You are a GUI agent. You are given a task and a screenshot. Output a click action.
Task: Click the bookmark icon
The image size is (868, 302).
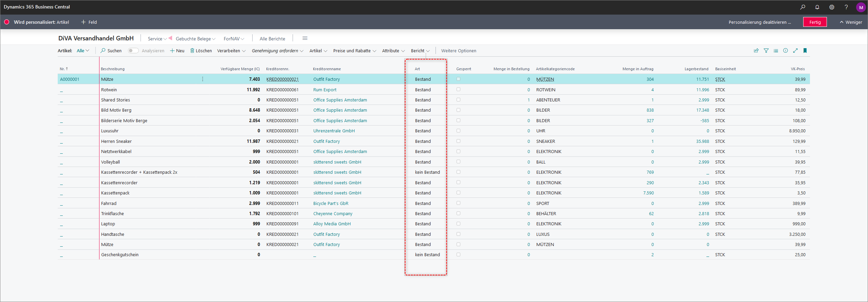pyautogui.click(x=805, y=51)
